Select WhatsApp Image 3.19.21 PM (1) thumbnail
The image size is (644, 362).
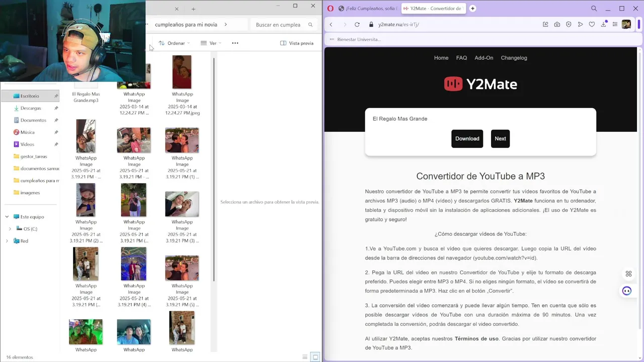click(x=182, y=140)
